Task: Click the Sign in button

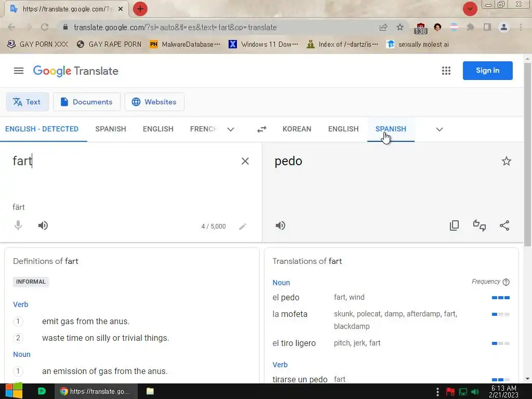Action: (487, 71)
